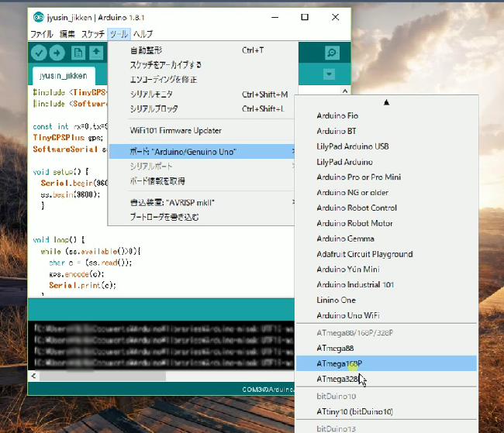The width and height of the screenshot is (504, 433).
Task: Launch WiFi101 Firmware Updater
Action: tap(202, 131)
